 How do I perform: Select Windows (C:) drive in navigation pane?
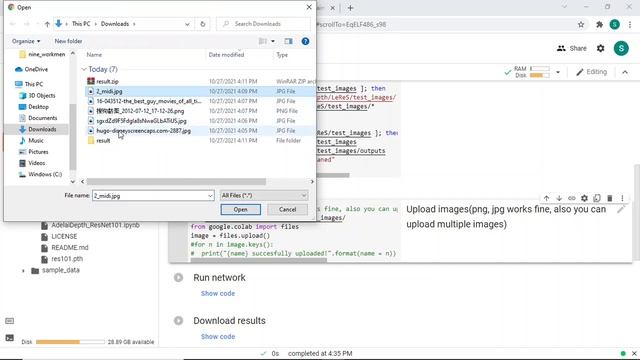(x=40, y=174)
